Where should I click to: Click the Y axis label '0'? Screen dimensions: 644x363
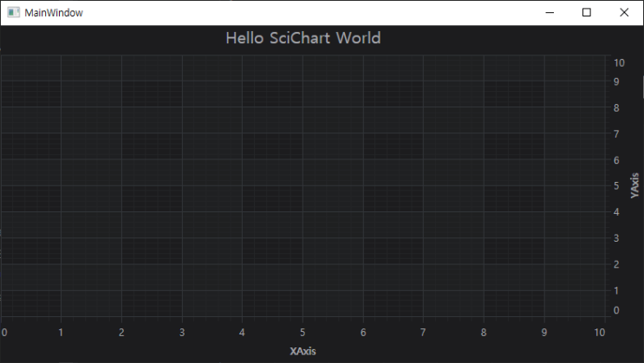[616, 310]
